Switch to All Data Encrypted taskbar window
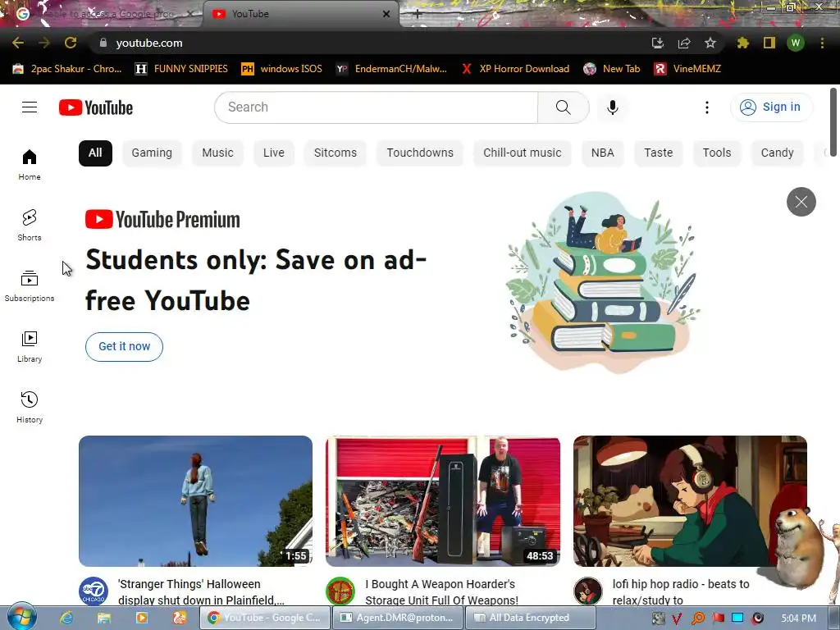This screenshot has height=630, width=840. pyautogui.click(x=531, y=618)
